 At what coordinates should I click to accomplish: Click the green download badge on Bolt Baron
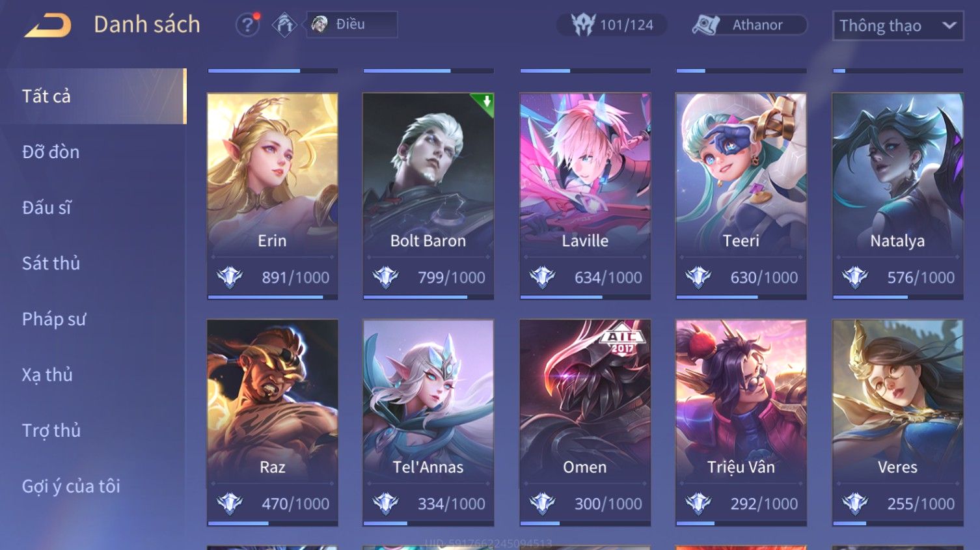tap(483, 104)
